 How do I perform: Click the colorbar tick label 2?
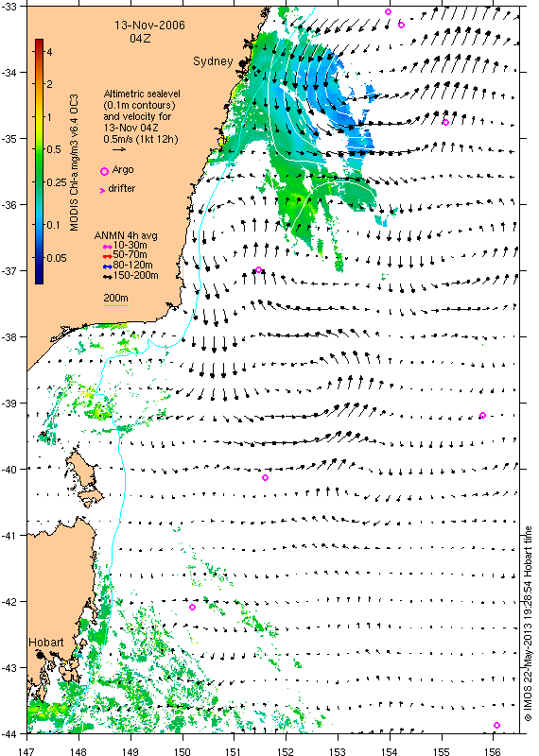click(x=50, y=84)
